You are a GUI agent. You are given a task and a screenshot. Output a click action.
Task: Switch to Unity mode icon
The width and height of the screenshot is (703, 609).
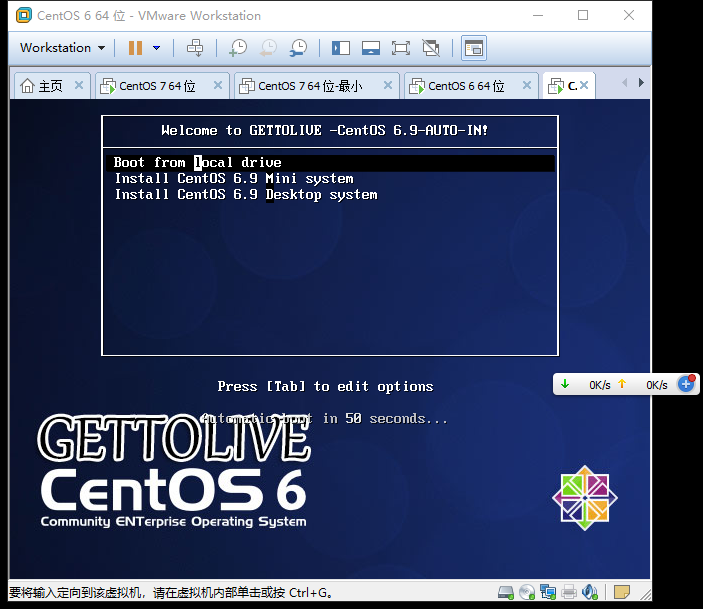(431, 48)
